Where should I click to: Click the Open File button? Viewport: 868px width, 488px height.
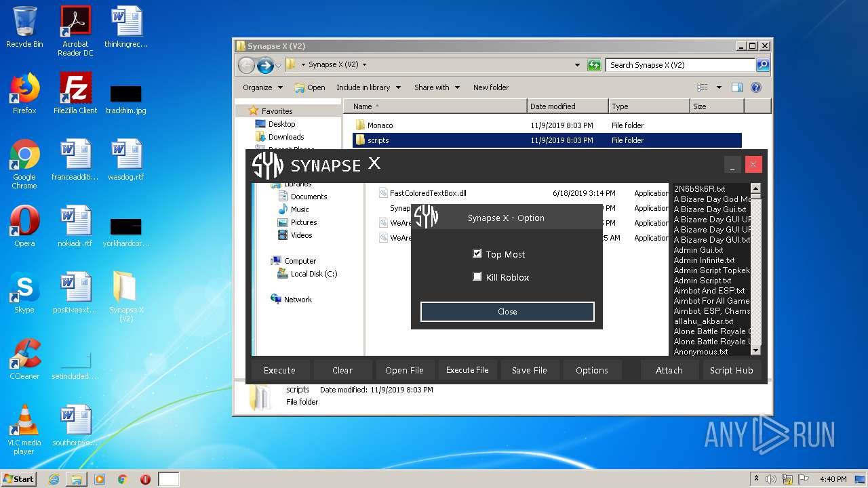(x=404, y=370)
